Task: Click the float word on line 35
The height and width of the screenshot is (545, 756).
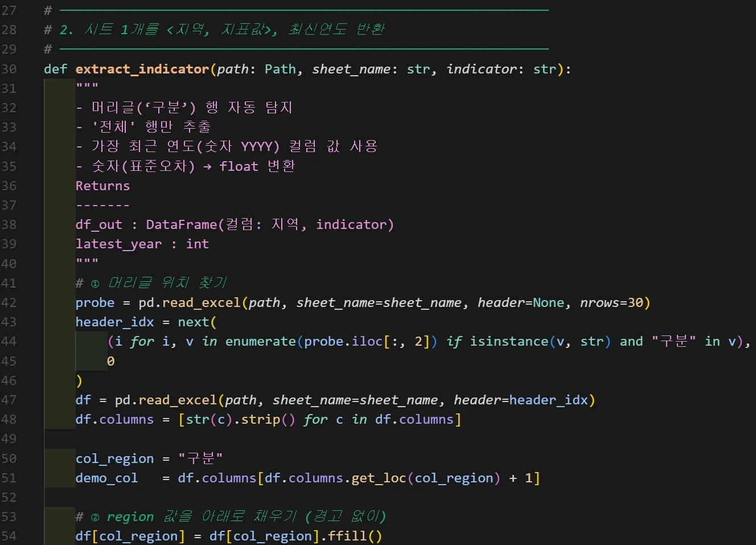Action: (239, 166)
